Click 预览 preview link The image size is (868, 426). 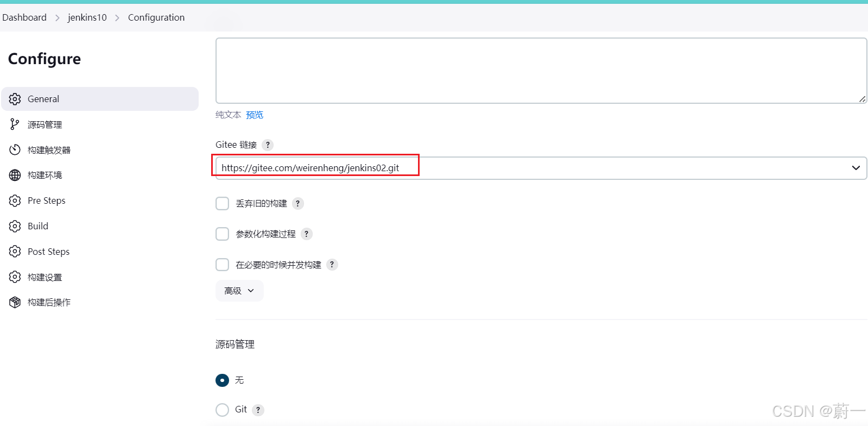coord(255,115)
